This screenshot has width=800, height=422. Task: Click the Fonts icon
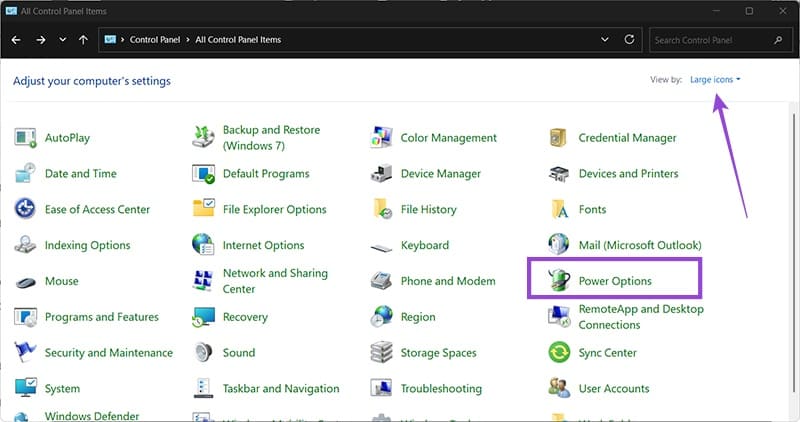[x=559, y=209]
